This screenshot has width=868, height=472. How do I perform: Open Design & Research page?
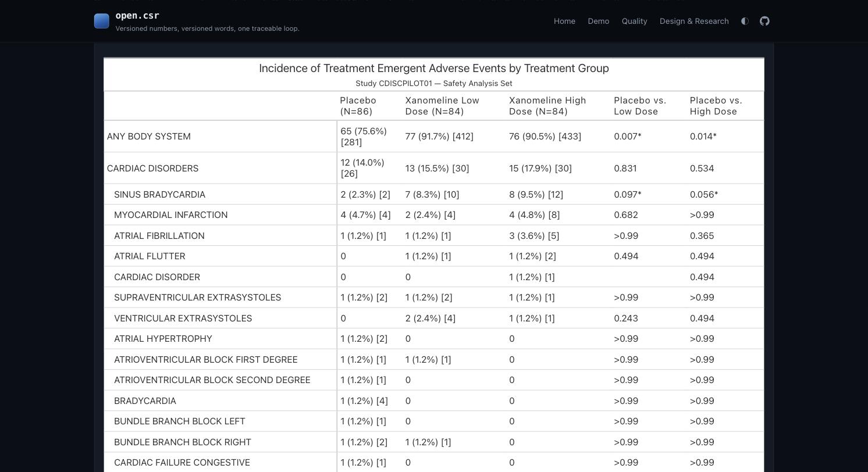click(x=694, y=21)
